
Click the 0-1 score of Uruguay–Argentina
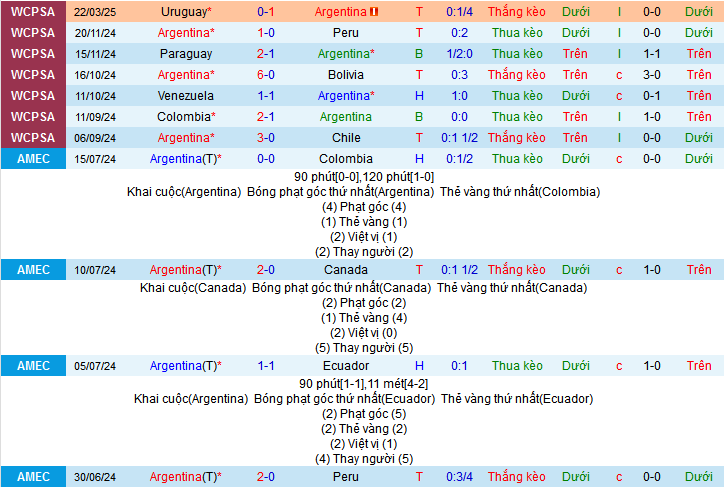point(266,11)
